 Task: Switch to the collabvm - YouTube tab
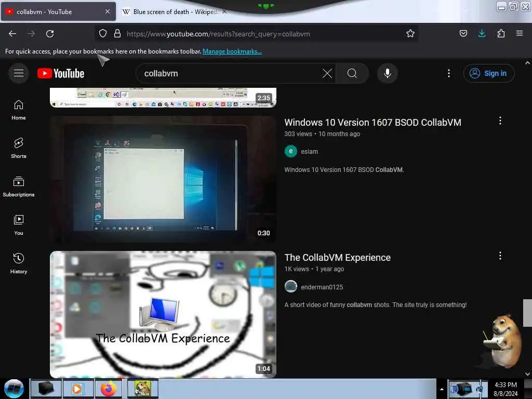(58, 11)
